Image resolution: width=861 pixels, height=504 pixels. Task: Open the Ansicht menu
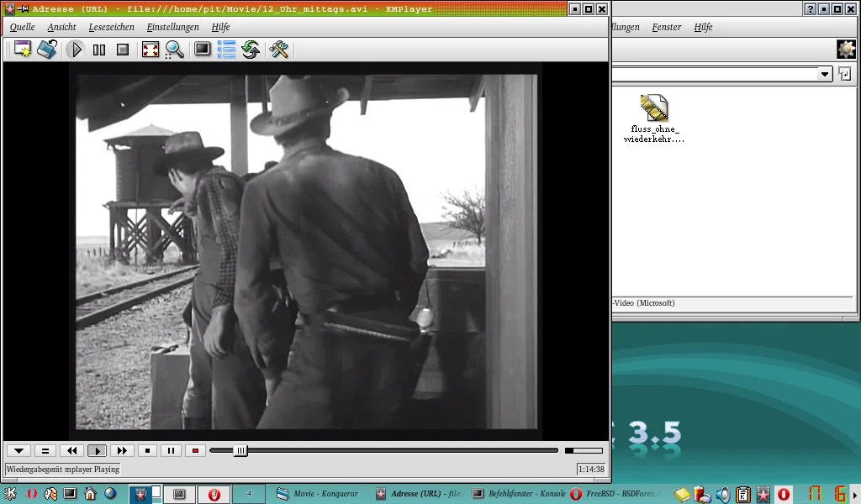click(61, 27)
